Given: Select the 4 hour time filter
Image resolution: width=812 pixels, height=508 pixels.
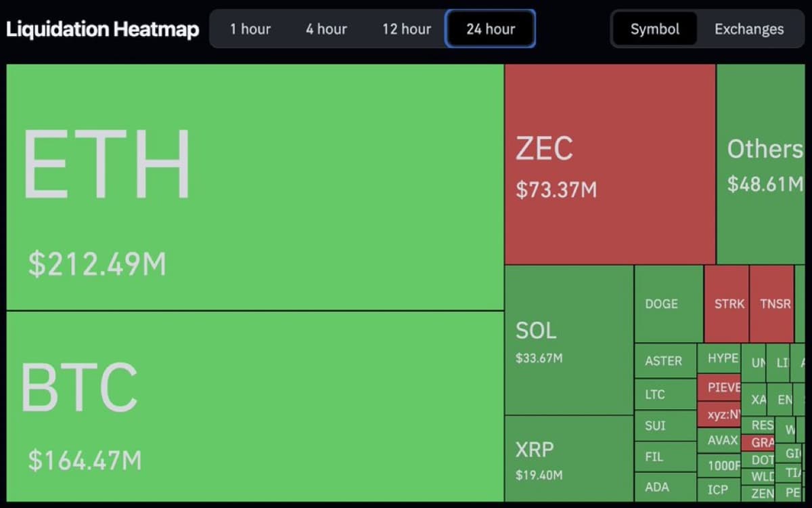Looking at the screenshot, I should tap(326, 29).
